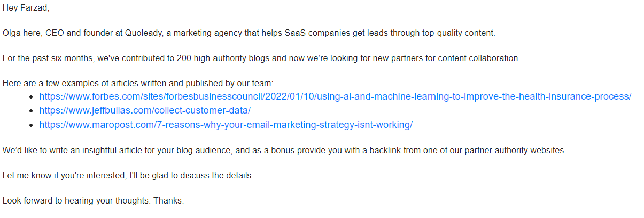Click the phrase "content collaboration" in the second paragraph
This screenshot has width=644, height=218.
tap(479, 58)
